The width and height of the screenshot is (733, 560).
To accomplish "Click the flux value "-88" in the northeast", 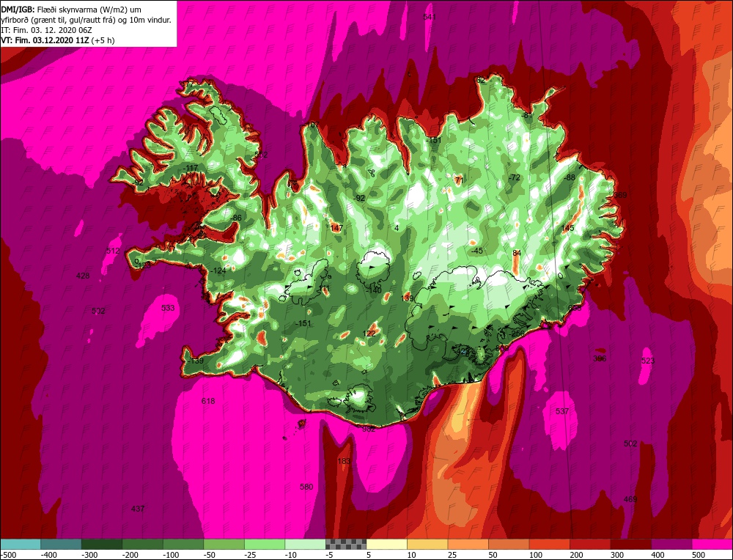I will (x=569, y=177).
